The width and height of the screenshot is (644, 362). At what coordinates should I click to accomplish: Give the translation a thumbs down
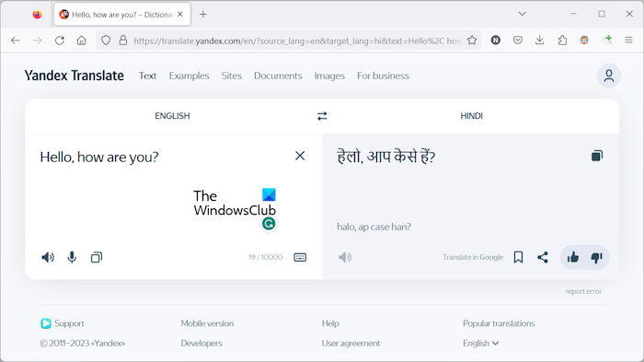(596, 258)
